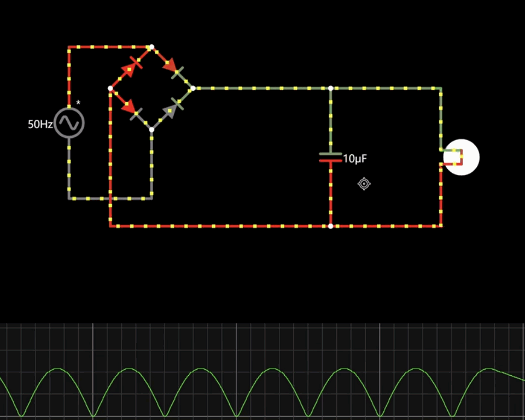Click the crosshair target cursor marker
Image resolution: width=525 pixels, height=420 pixels.
[x=364, y=184]
